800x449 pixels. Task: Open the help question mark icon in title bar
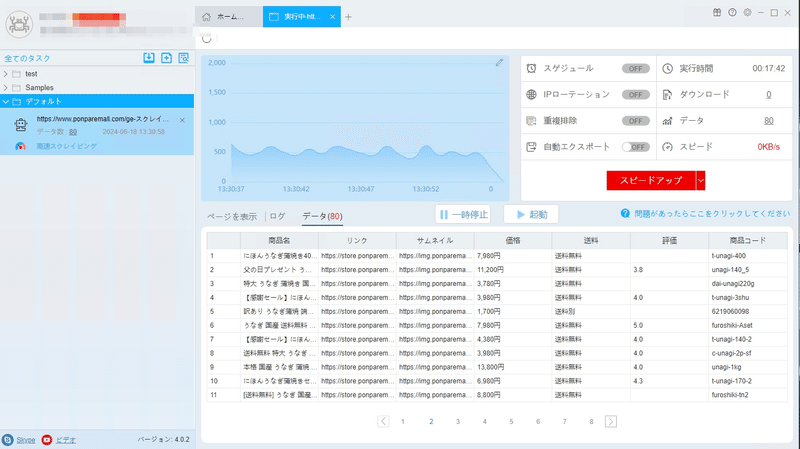tap(732, 12)
